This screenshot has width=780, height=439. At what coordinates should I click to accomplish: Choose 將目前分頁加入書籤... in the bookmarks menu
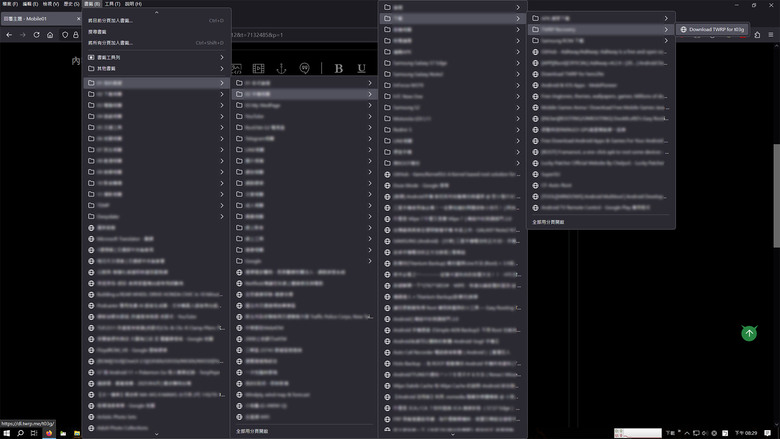156,20
